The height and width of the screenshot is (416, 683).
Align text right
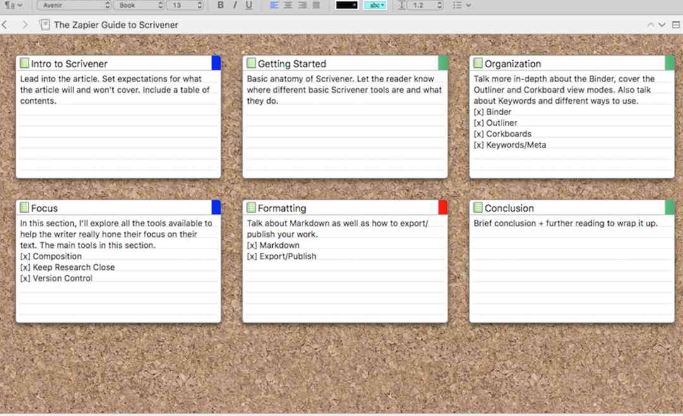click(x=302, y=5)
